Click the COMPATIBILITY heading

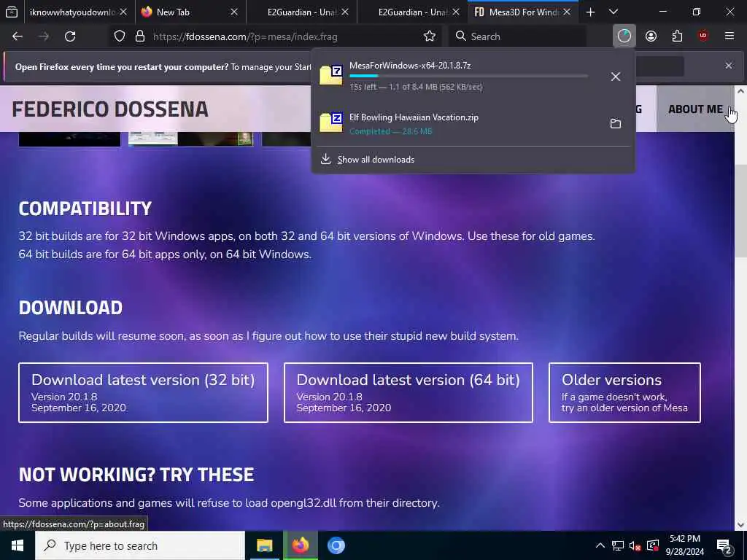point(85,209)
